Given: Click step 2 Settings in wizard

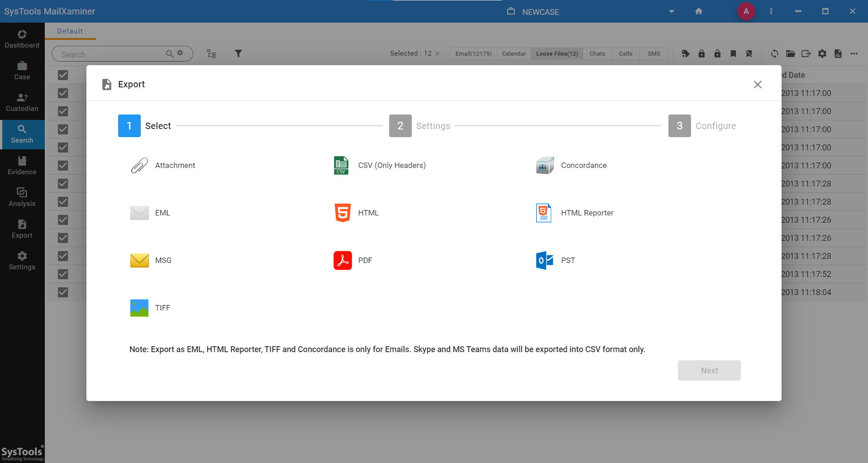Looking at the screenshot, I should pyautogui.click(x=420, y=126).
